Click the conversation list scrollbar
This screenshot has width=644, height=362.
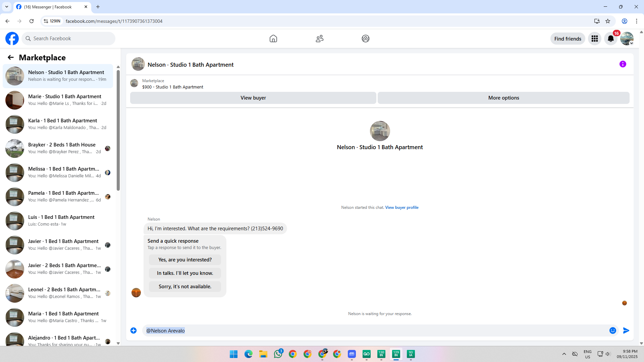[x=118, y=130]
